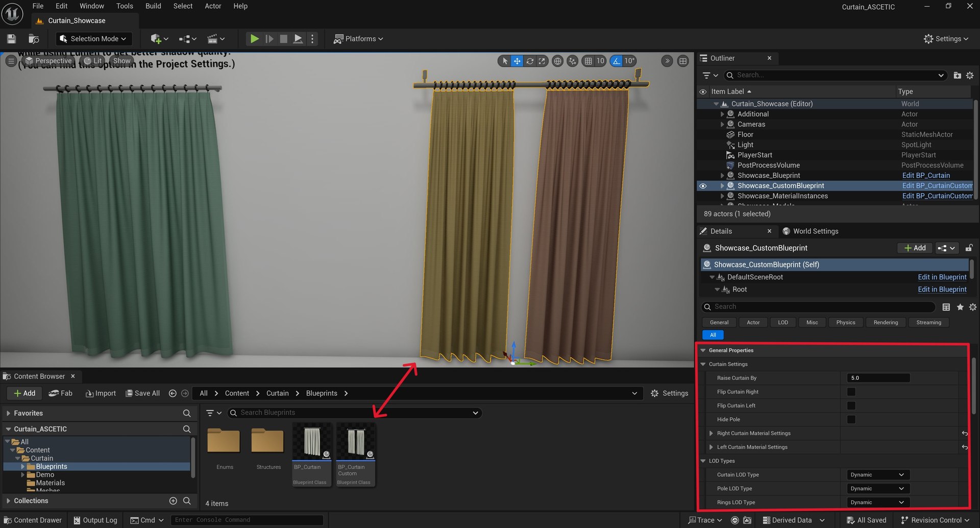The height and width of the screenshot is (528, 980).
Task: Click Add component button in Details
Action: coord(915,248)
